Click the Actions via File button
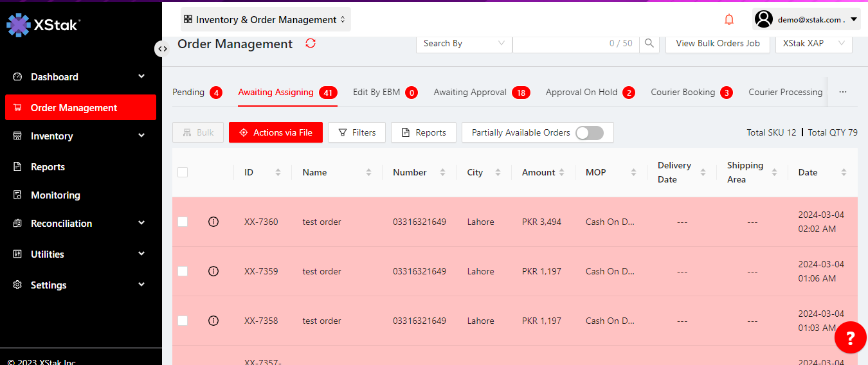Screen dimensions: 868x365 pos(276,132)
